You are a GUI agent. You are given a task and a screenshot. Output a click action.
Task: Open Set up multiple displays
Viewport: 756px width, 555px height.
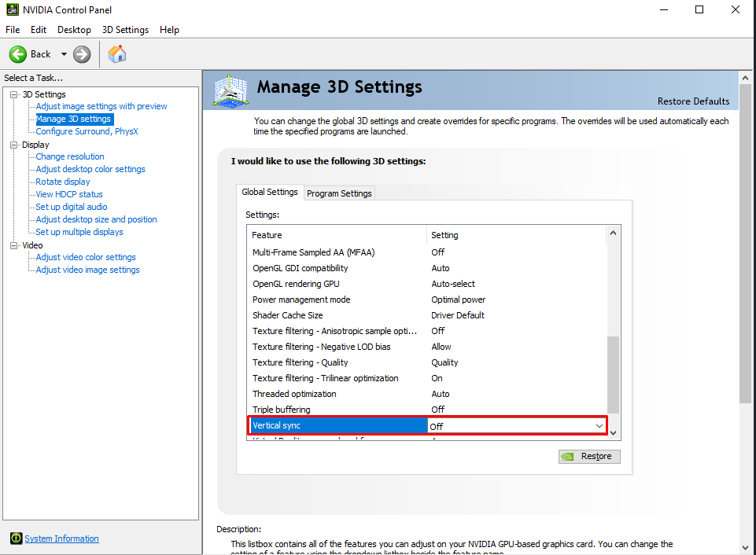click(79, 232)
